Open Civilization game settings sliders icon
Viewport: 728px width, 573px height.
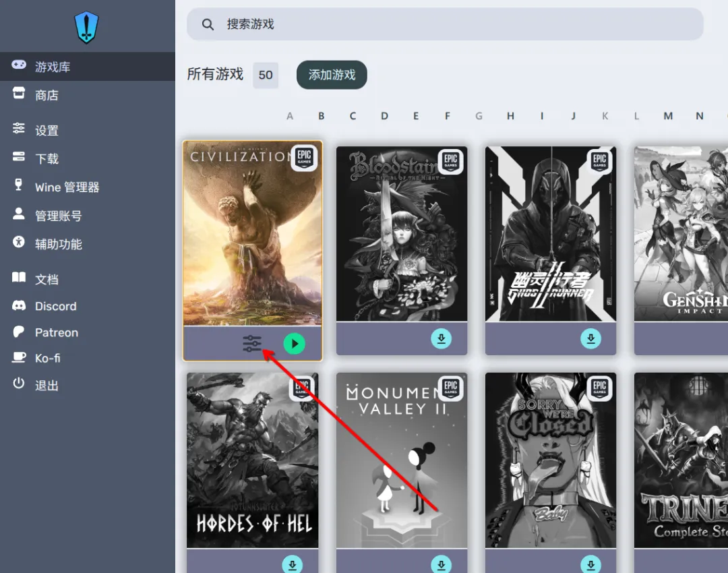[x=252, y=344]
